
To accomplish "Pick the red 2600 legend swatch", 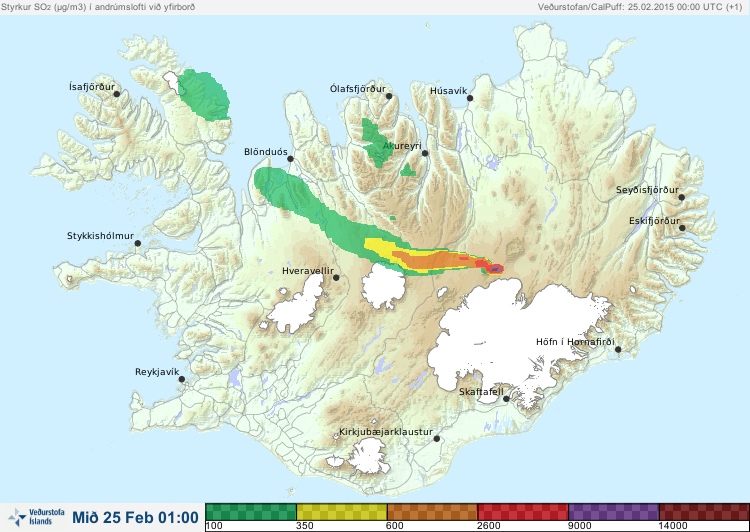I will [523, 512].
